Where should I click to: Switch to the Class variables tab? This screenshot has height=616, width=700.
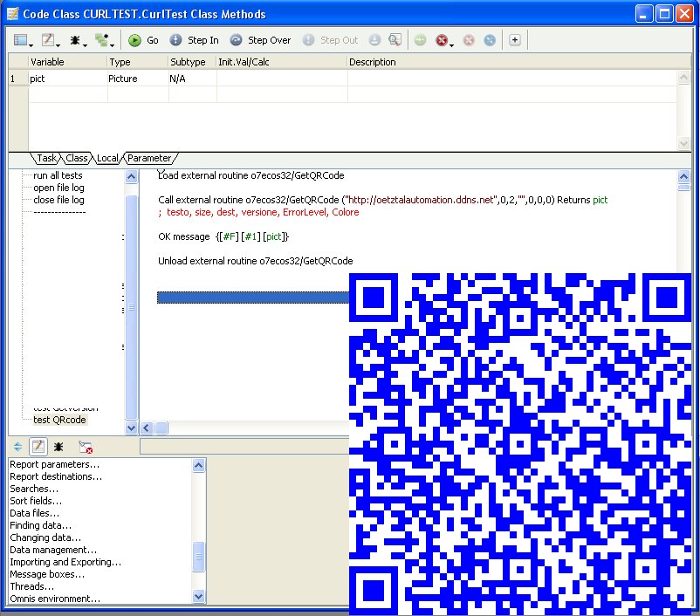76,158
